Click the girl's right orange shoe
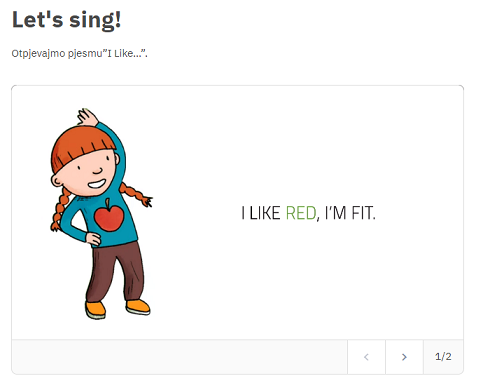Image resolution: width=483 pixels, height=383 pixels. (138, 307)
